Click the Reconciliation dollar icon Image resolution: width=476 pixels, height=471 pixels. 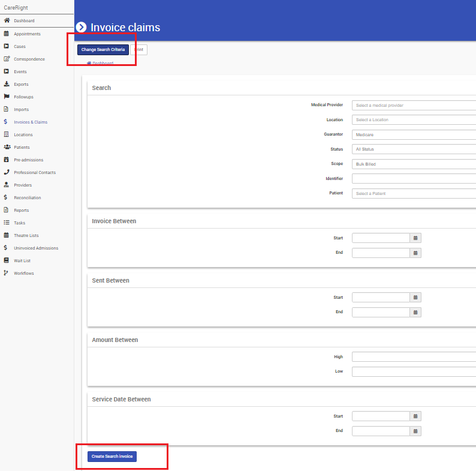pos(5,197)
